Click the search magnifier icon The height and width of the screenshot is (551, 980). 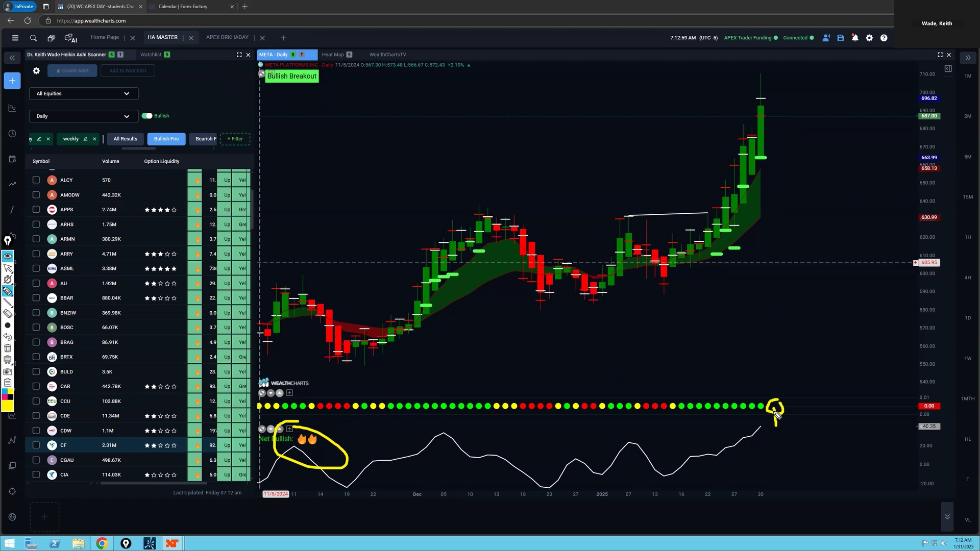[x=33, y=38]
